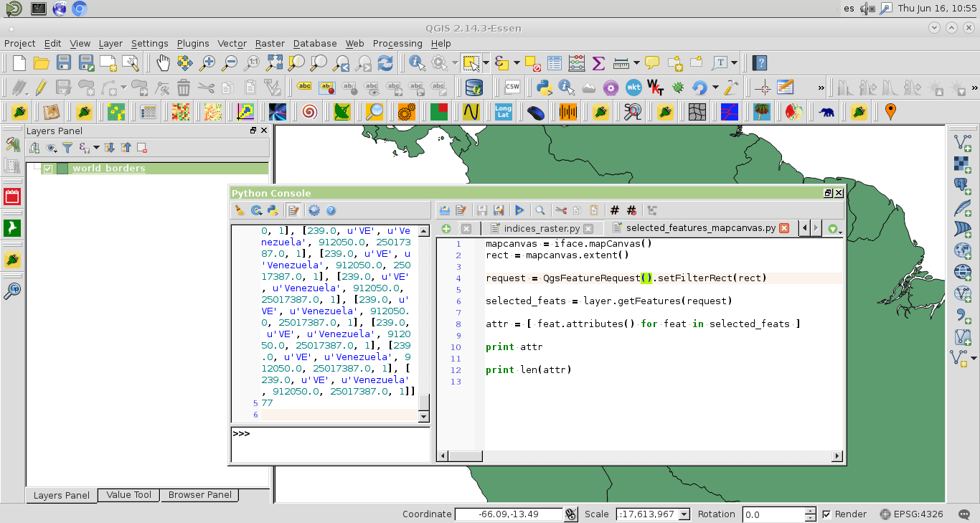Select the Pan Map hand tool

(x=163, y=63)
